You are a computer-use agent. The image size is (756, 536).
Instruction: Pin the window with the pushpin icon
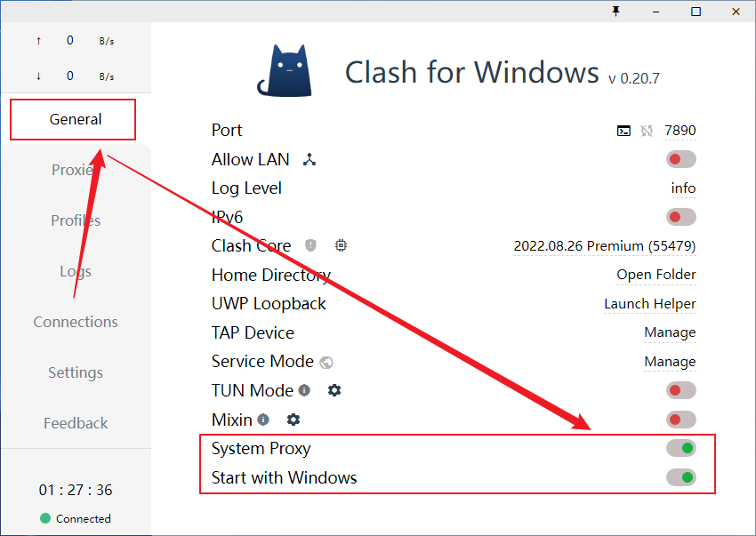pos(615,11)
